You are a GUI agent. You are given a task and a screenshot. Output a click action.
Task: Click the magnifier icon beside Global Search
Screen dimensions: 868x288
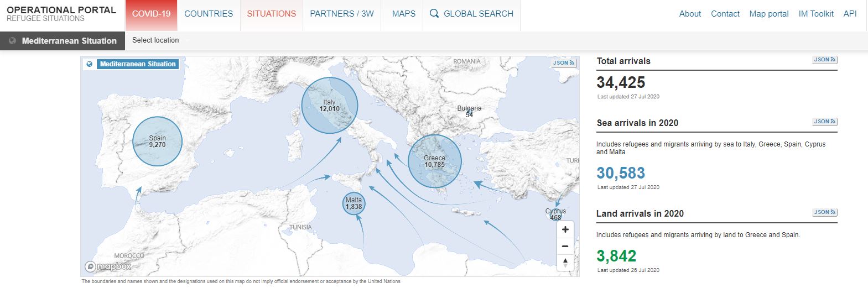434,13
